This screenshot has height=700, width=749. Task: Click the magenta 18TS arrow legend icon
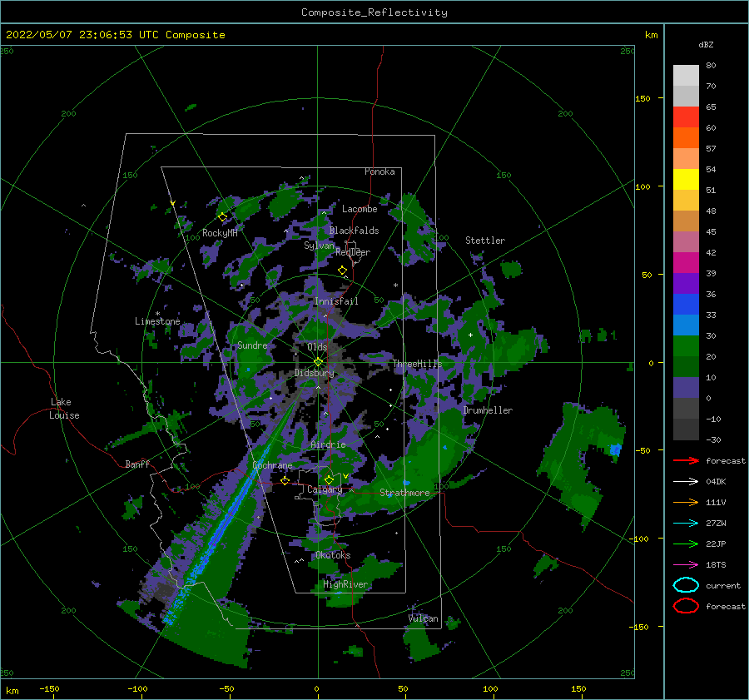[686, 565]
